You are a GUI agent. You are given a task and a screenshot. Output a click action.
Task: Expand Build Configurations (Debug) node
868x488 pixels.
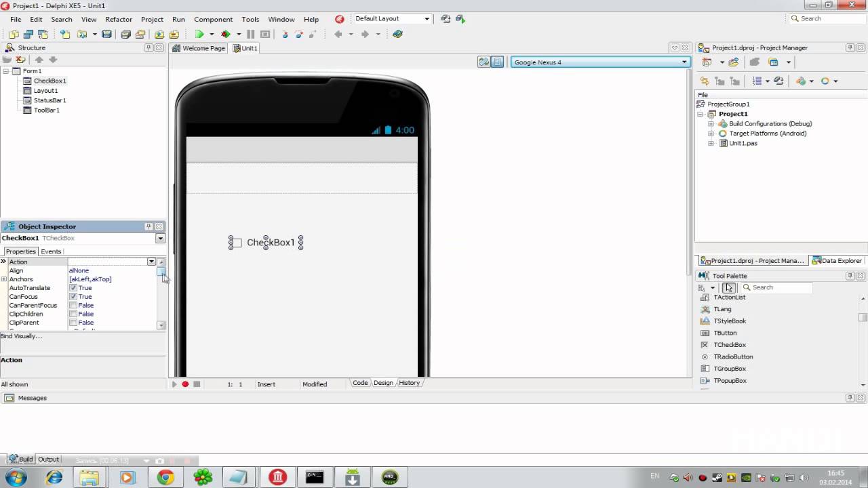coord(711,124)
